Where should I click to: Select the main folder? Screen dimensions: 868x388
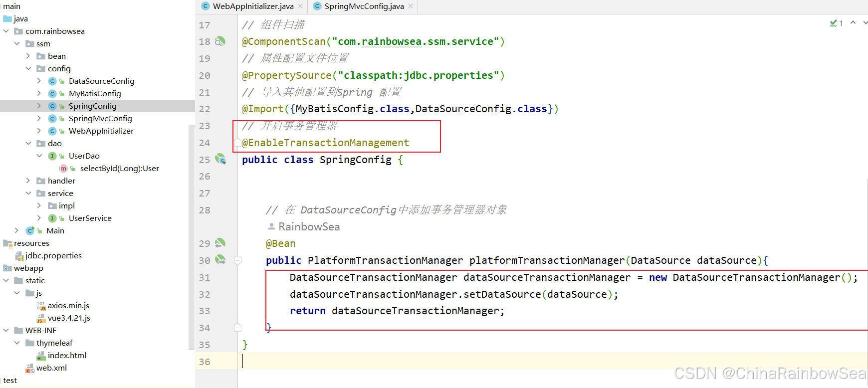[11, 6]
